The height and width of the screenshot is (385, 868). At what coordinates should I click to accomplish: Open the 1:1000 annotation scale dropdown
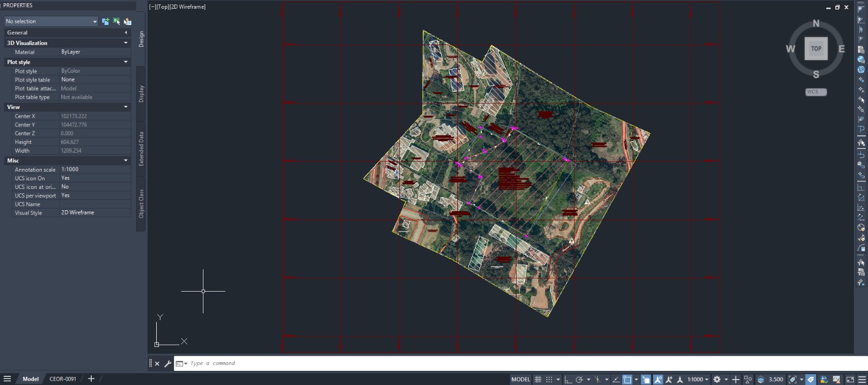click(x=698, y=380)
